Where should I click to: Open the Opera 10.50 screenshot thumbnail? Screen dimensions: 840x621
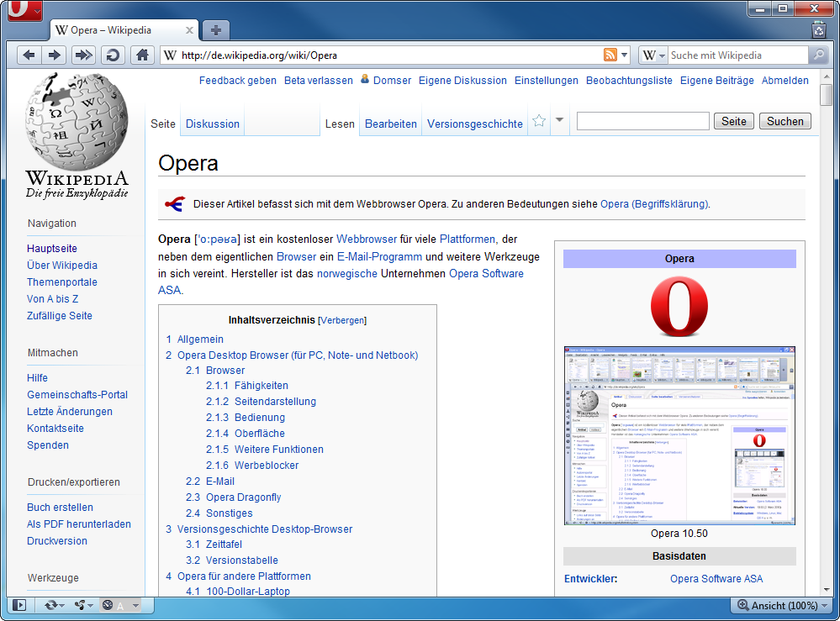pos(679,436)
